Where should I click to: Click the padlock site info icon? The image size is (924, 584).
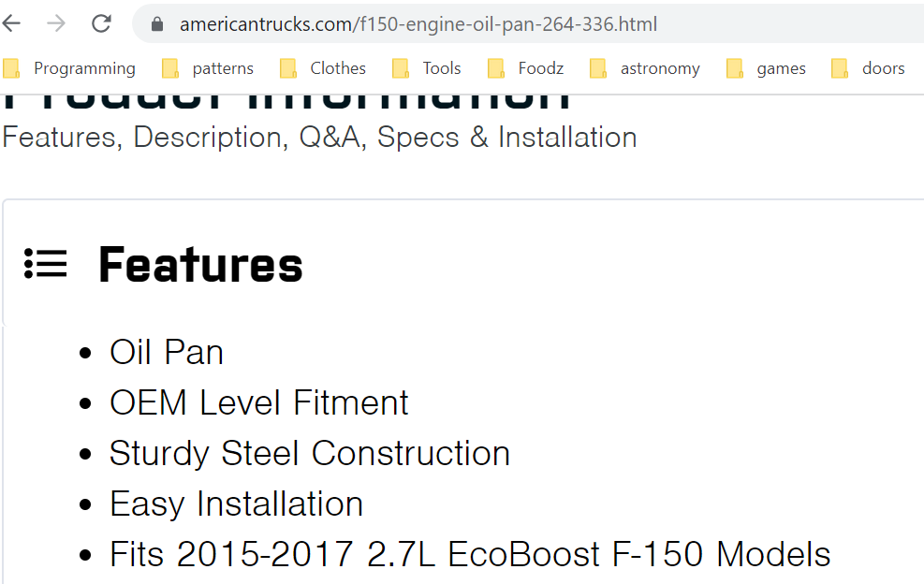pos(156,24)
